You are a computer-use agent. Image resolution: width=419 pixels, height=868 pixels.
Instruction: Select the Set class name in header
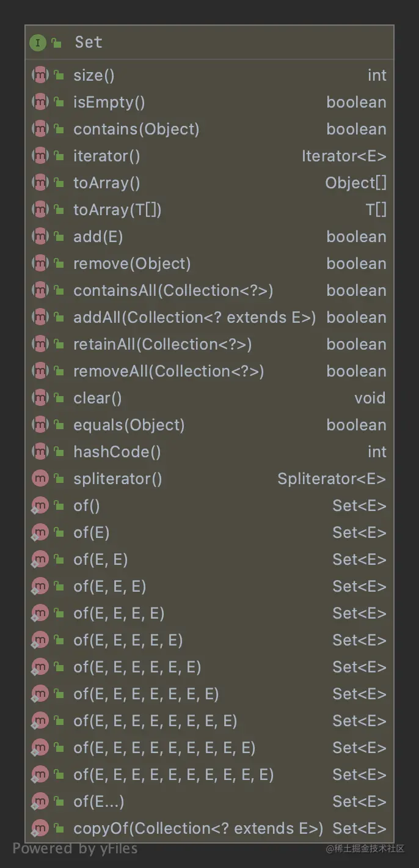[89, 42]
